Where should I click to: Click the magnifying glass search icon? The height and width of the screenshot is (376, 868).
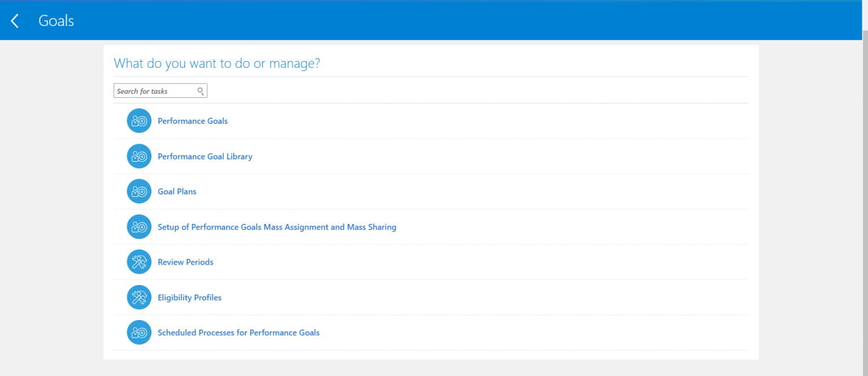[201, 90]
